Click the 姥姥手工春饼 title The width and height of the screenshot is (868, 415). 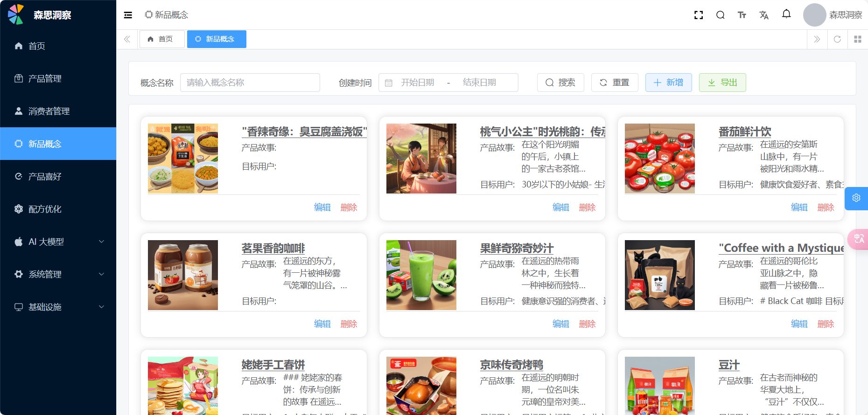coord(273,365)
